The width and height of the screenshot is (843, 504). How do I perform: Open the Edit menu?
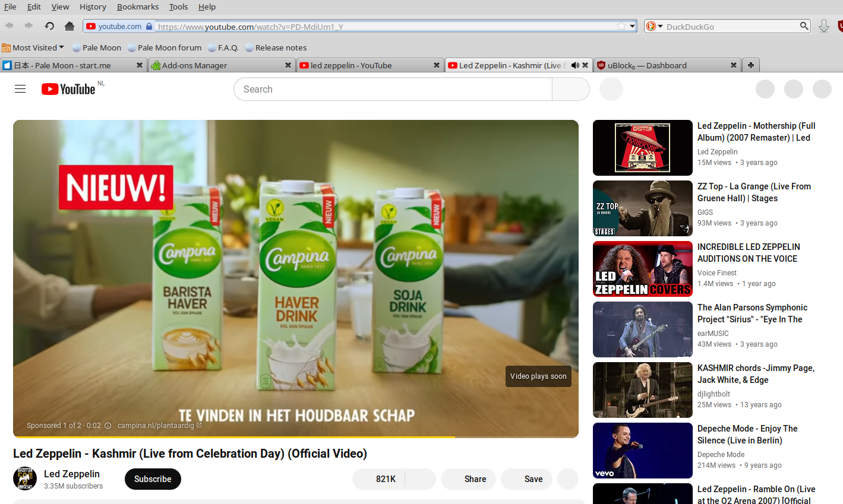coord(34,7)
